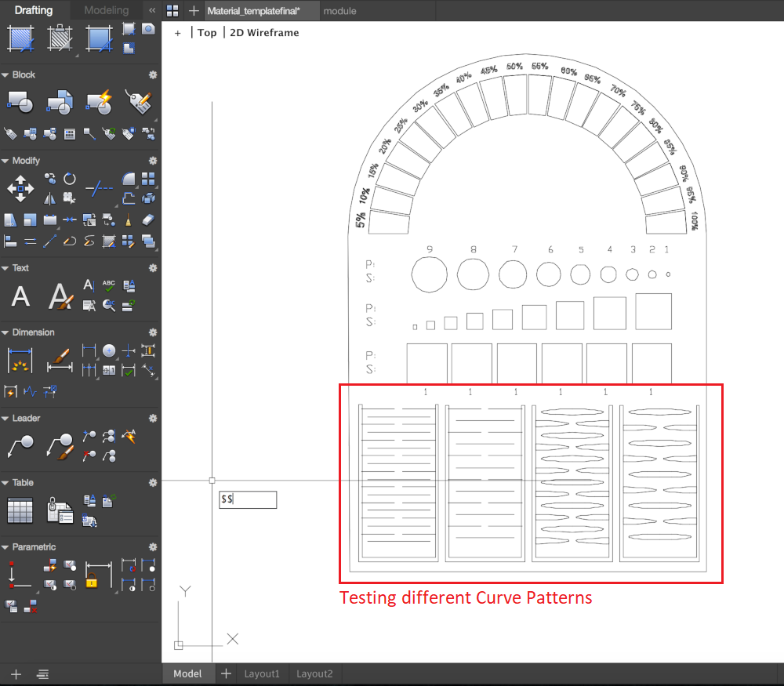Switch to the module drawing tab

click(x=340, y=10)
